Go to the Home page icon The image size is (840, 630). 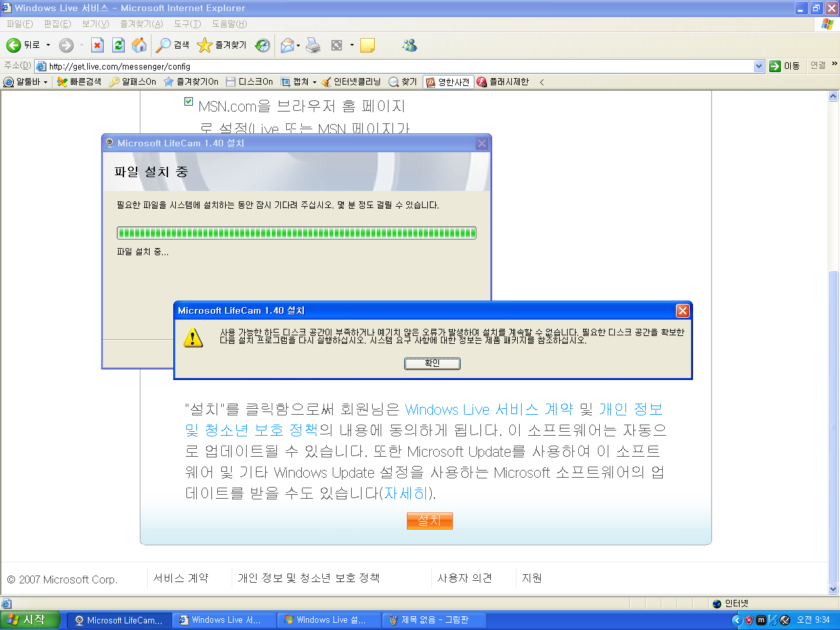tap(139, 45)
